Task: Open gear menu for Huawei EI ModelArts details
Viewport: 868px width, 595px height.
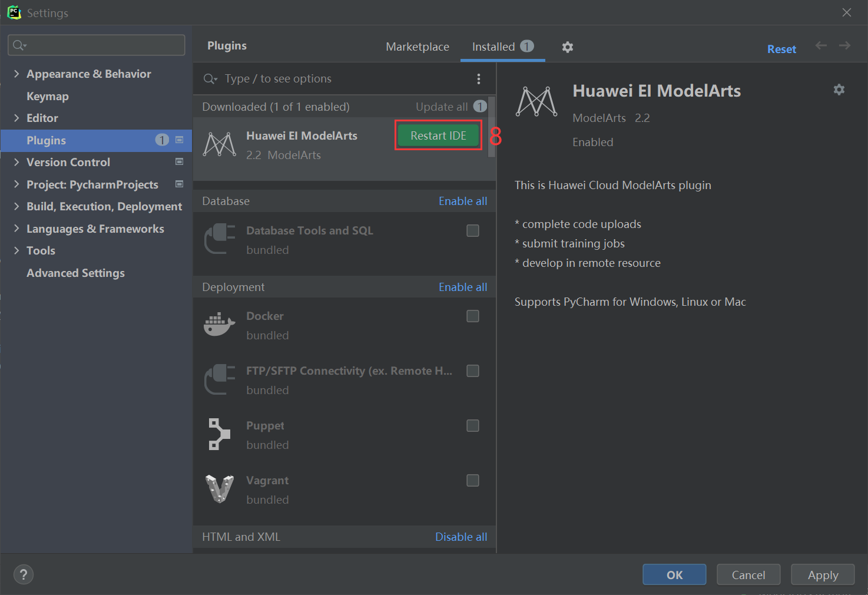Action: 839,90
